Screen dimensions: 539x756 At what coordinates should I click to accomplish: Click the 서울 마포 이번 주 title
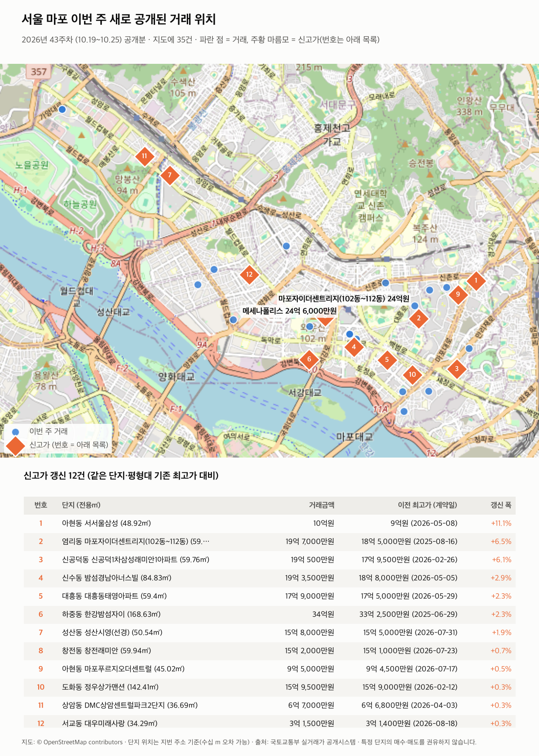tap(119, 19)
